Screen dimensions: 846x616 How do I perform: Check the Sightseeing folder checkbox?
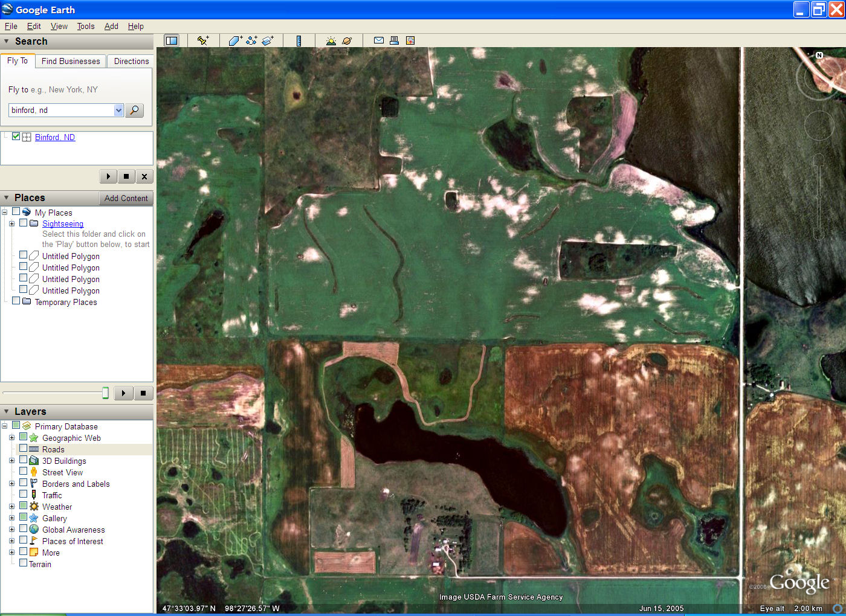point(23,223)
